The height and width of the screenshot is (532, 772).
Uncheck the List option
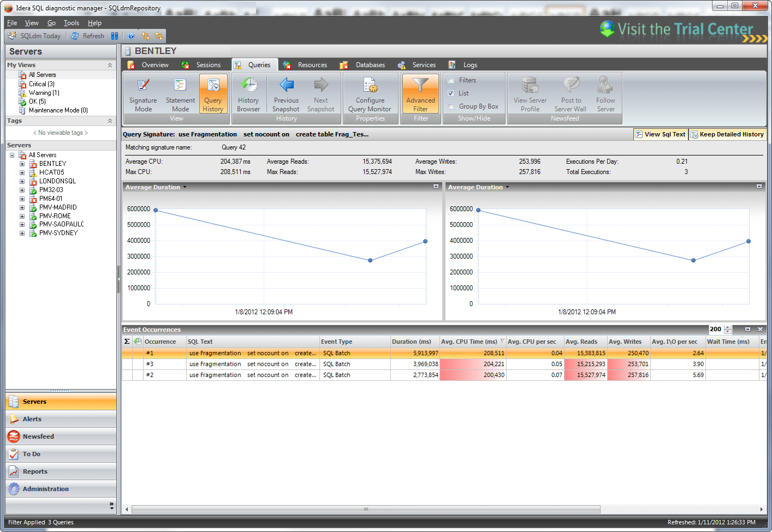pyautogui.click(x=451, y=93)
